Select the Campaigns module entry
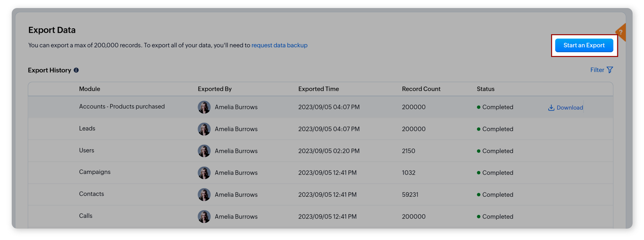 (95, 172)
